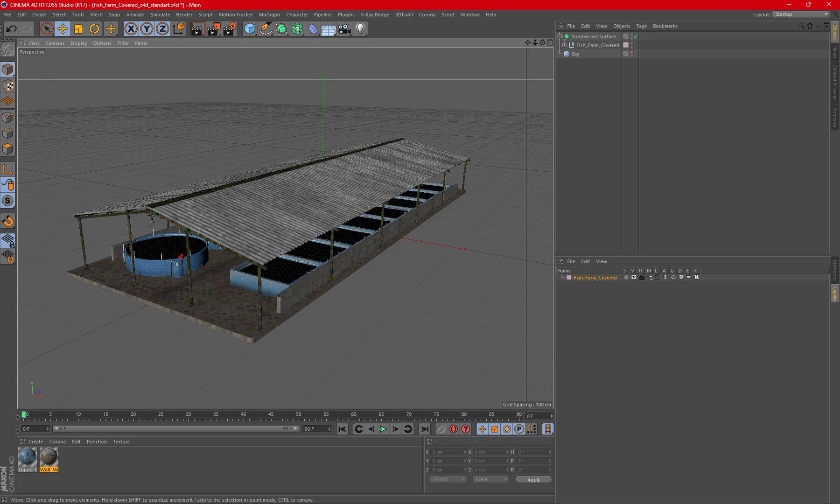Add a Cube primitive object

point(250,29)
